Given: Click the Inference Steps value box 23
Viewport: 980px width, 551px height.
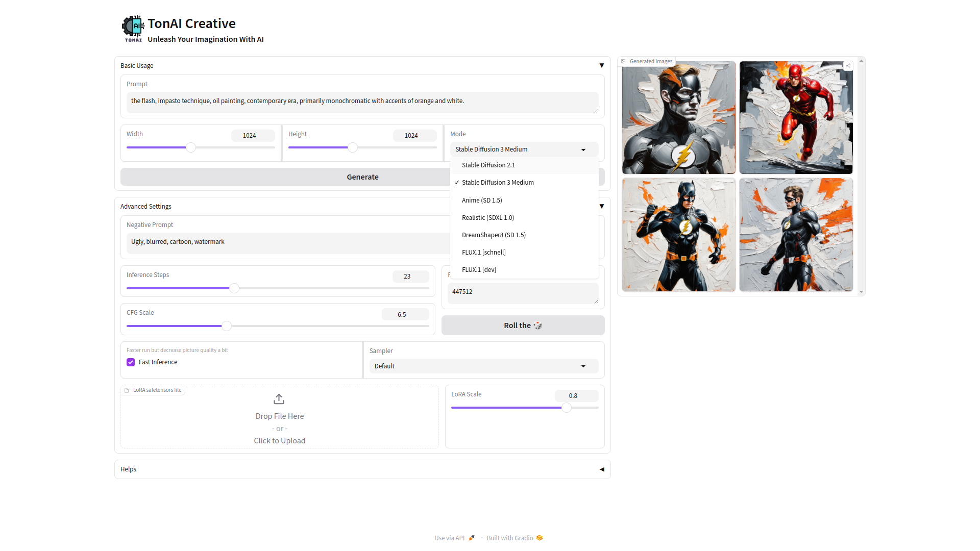Looking at the screenshot, I should coord(411,277).
